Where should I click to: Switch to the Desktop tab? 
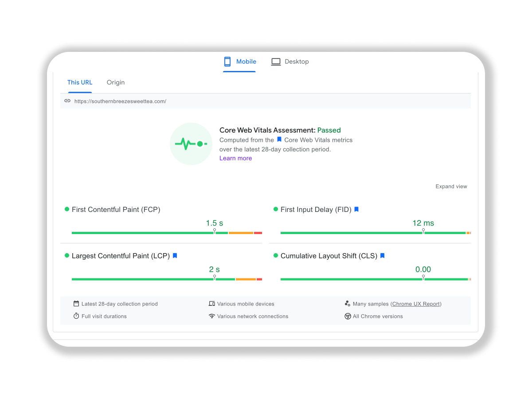pyautogui.click(x=290, y=62)
